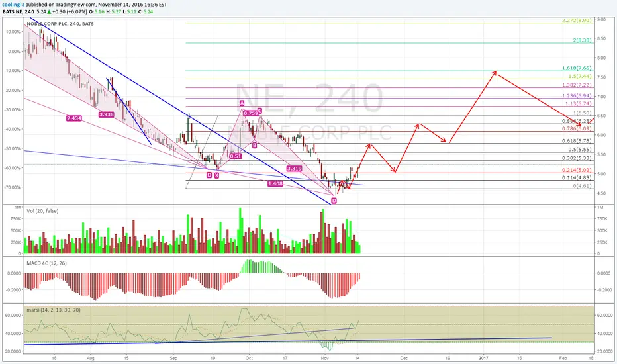Viewport: 617px width, 364px height.
Task: Click the 0.618(5.78) Fibonacci level label
Action: pyautogui.click(x=577, y=140)
